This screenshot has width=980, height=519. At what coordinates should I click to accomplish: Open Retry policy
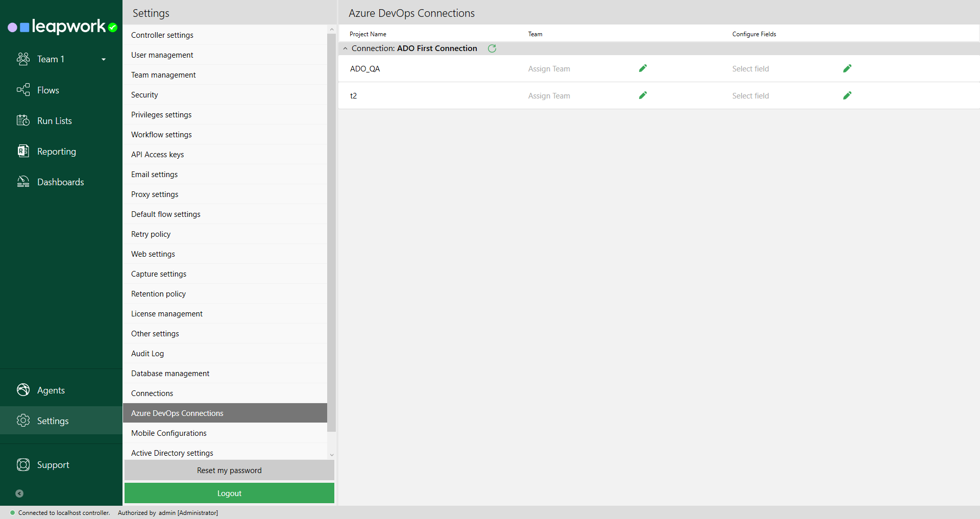click(x=225, y=234)
